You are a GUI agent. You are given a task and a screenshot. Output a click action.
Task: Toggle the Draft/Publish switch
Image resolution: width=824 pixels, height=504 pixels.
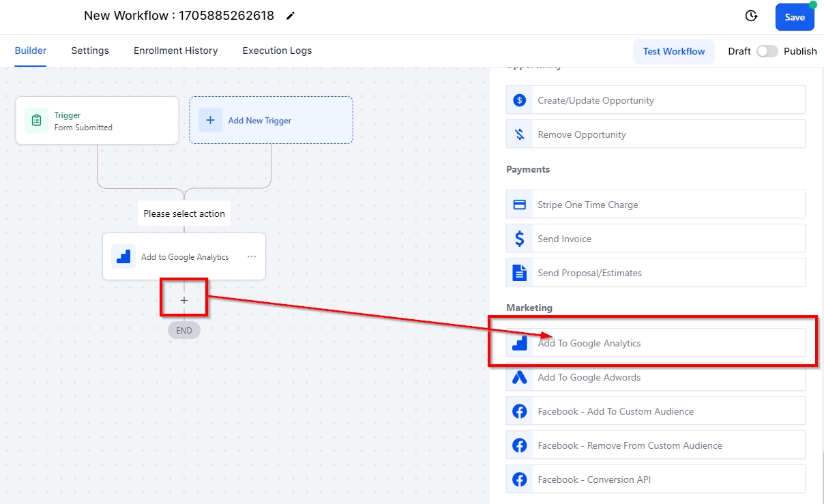point(767,51)
